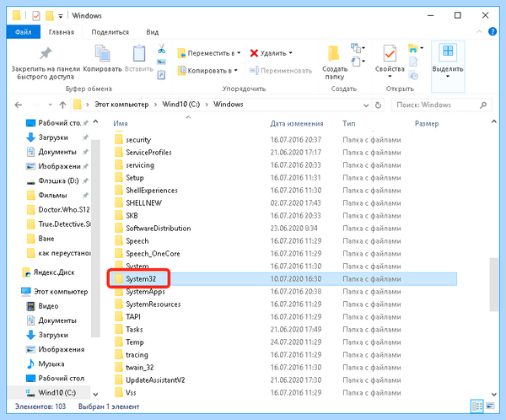Select Видео in navigation pane
506x420 pixels.
coord(42,306)
